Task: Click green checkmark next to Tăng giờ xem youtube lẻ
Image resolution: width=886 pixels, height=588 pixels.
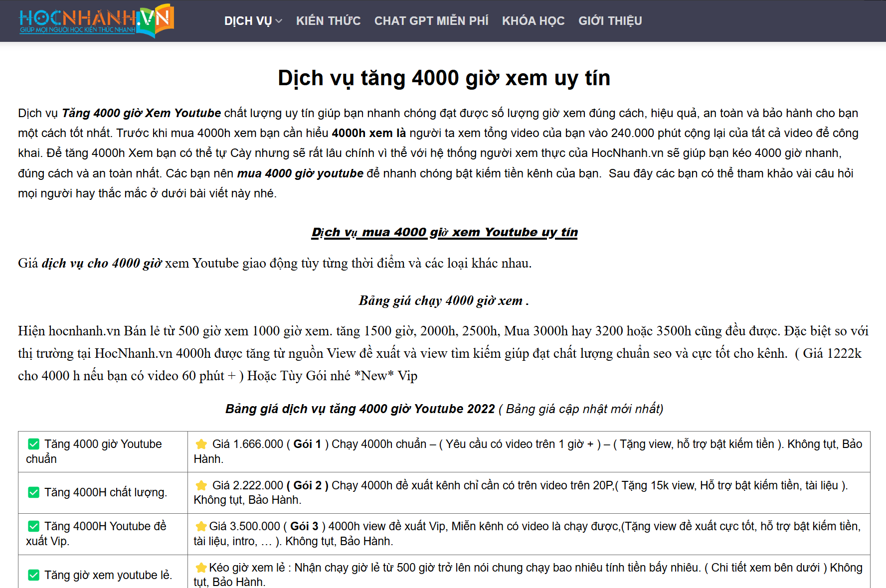Action: tap(34, 575)
